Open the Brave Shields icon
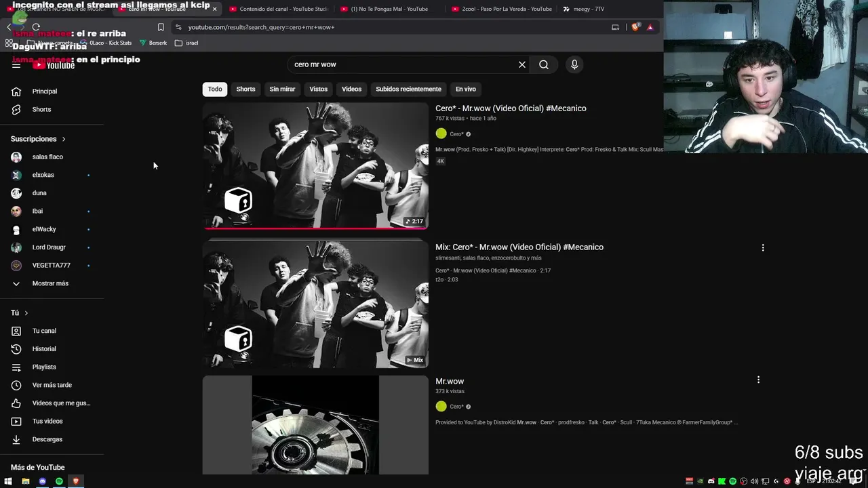Viewport: 868px width, 488px height. (x=635, y=27)
